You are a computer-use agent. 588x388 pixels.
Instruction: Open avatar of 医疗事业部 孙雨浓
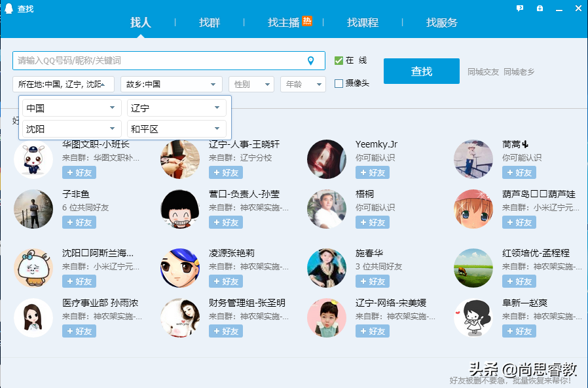tap(33, 318)
